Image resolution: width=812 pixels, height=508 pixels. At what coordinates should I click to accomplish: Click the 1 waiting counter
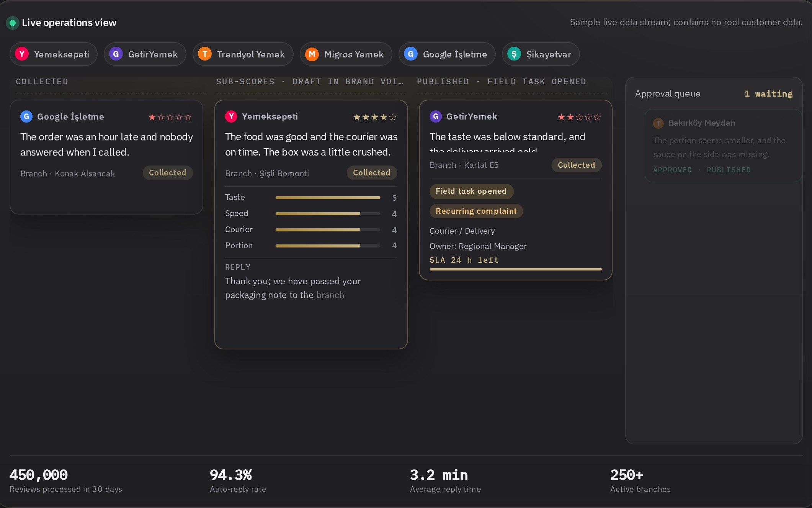[x=768, y=94]
